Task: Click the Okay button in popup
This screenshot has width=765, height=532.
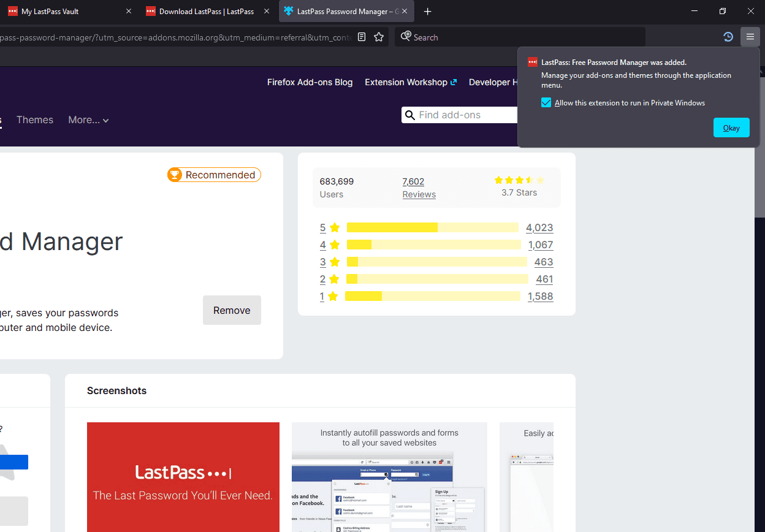Action: pos(731,127)
